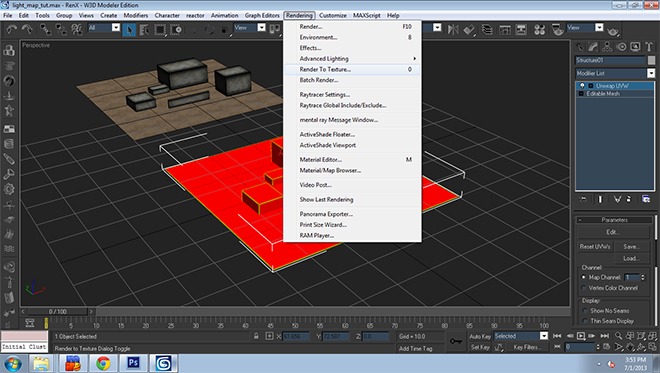Select the Vertex Color Channel radio button

pos(583,288)
